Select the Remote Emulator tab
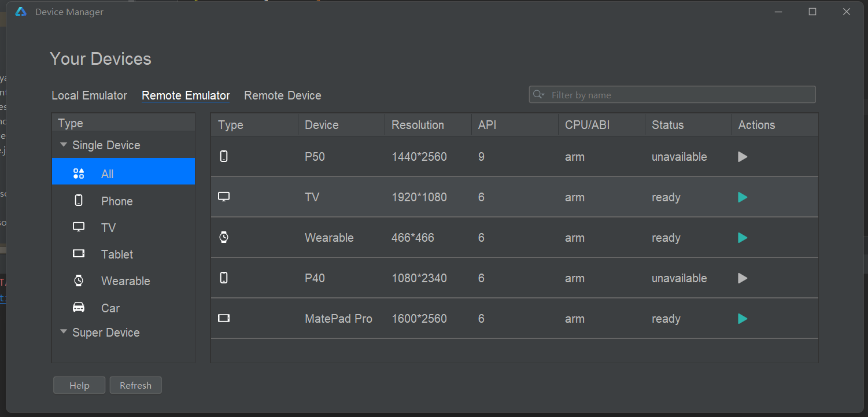This screenshot has height=417, width=868. pos(186,95)
